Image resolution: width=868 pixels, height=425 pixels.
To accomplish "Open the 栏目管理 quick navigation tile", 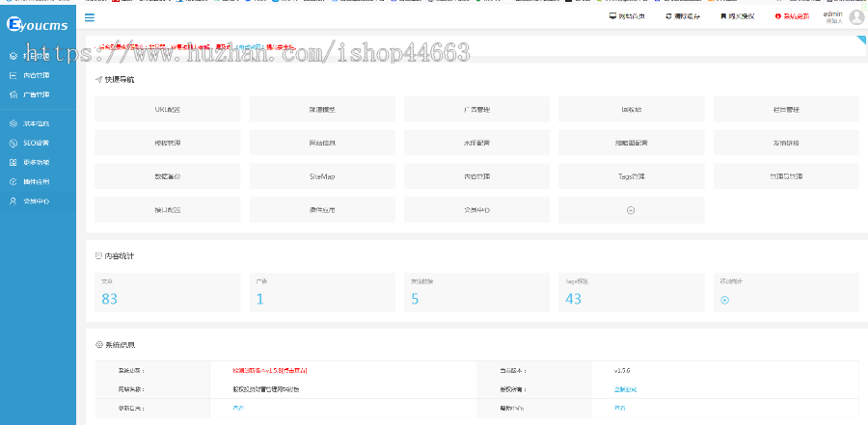I will (786, 109).
